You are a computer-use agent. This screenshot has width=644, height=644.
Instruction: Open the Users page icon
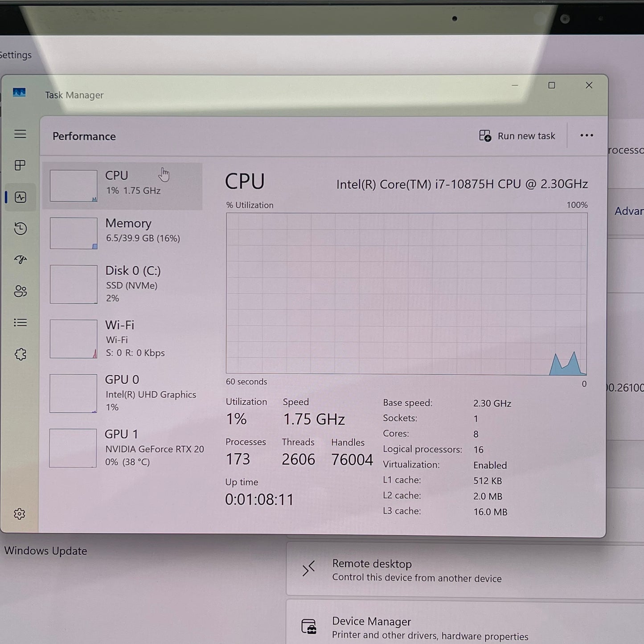[x=21, y=291]
